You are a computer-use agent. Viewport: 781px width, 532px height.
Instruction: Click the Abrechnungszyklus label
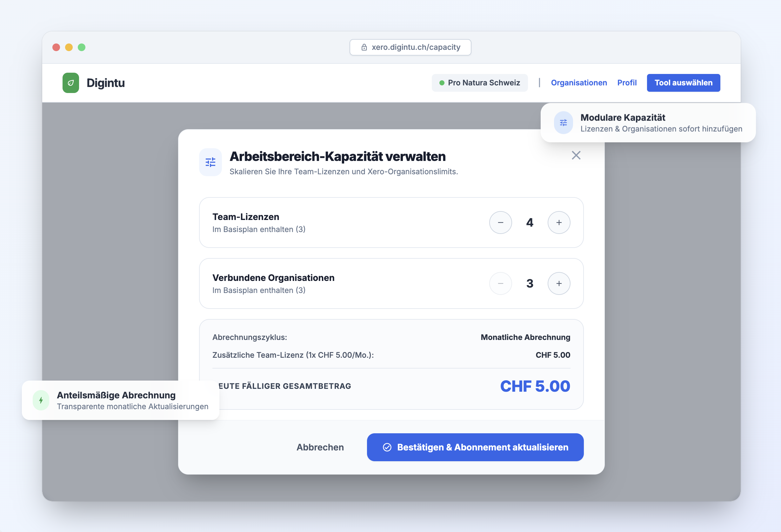click(250, 337)
